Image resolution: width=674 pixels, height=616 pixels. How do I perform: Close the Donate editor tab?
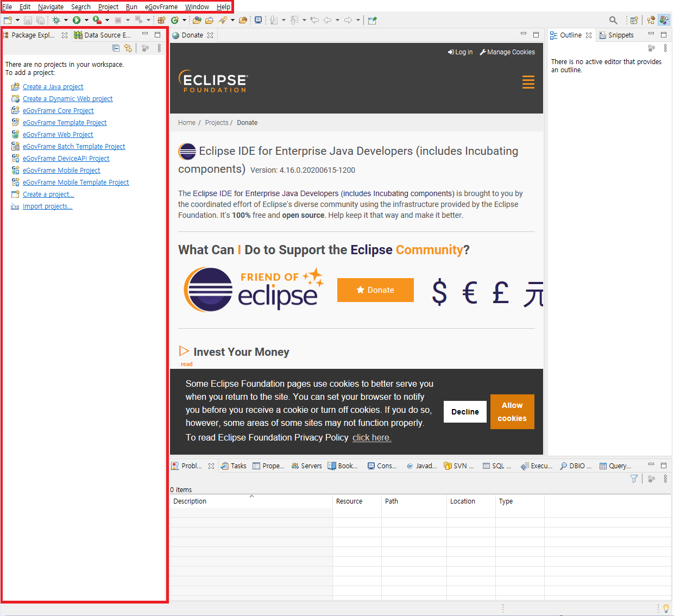[x=210, y=35]
